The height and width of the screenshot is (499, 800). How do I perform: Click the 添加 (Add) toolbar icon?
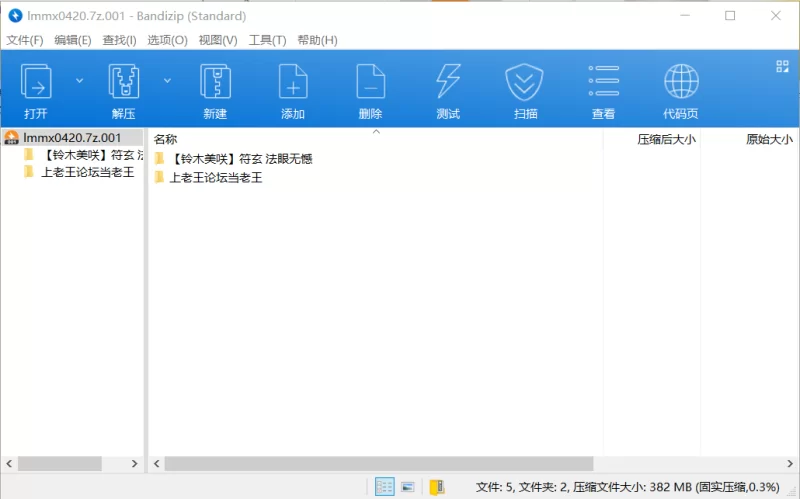pos(293,82)
